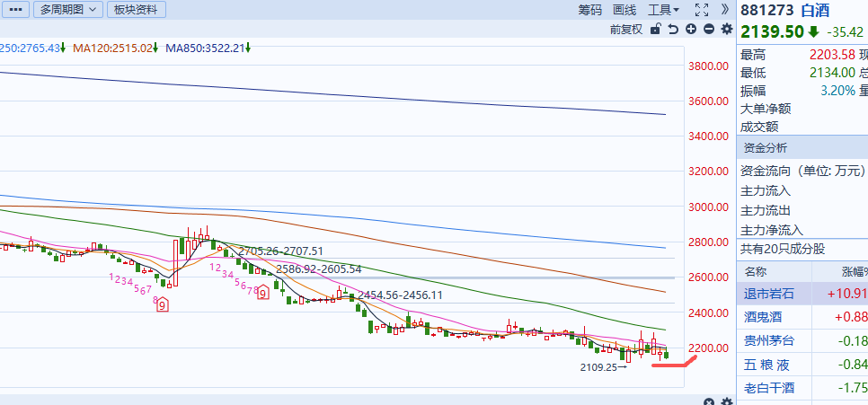The width and height of the screenshot is (868, 405).
Task: Open the 板块资料 sector info button
Action: coord(137,9)
